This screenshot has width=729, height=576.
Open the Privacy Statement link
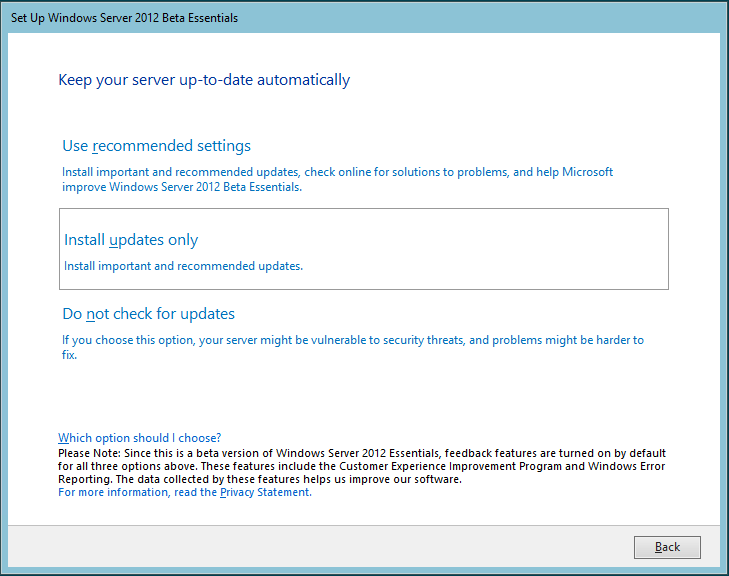[185, 492]
